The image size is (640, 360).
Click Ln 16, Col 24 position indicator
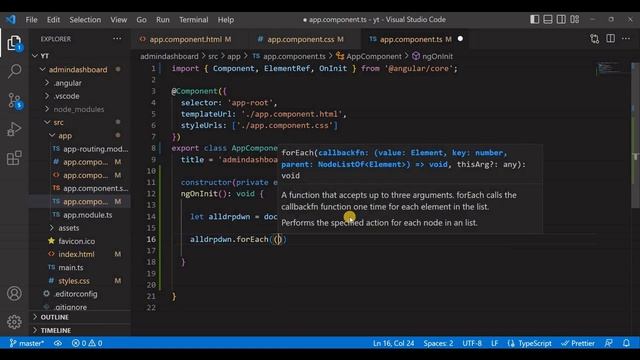(393, 343)
